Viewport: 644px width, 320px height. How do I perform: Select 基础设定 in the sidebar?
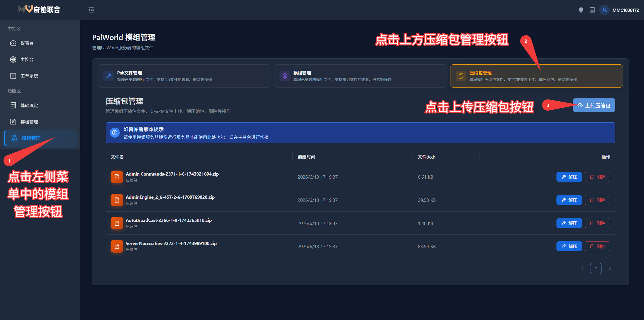[40, 105]
